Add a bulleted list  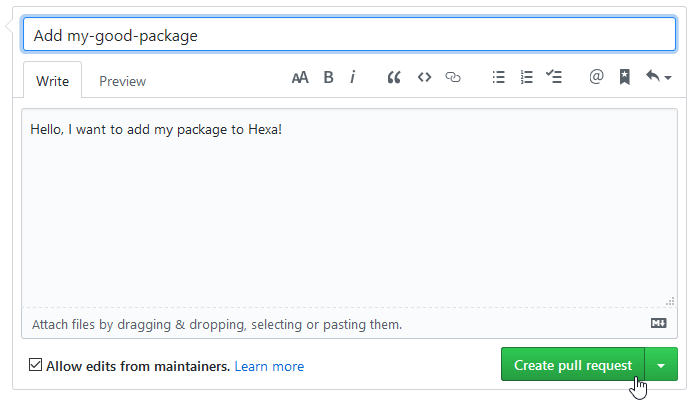pos(499,77)
